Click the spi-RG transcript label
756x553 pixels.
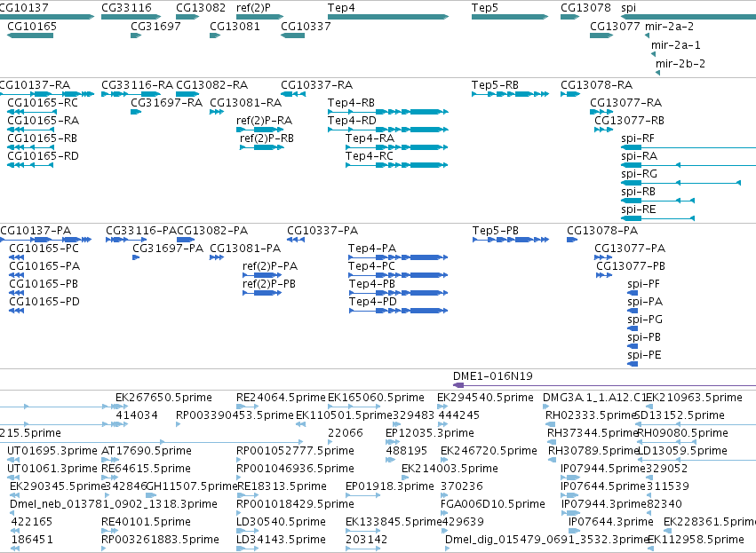click(x=639, y=174)
